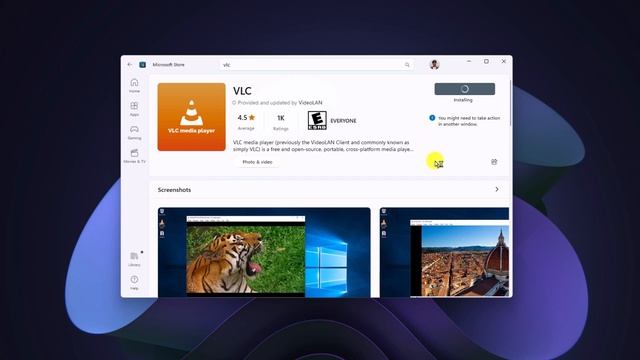The width and height of the screenshot is (640, 360).
Task: Open the Photo & video category tag
Action: [x=257, y=162]
